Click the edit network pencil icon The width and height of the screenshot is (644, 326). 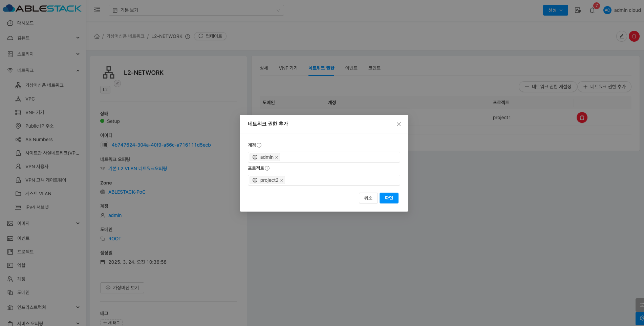point(621,36)
